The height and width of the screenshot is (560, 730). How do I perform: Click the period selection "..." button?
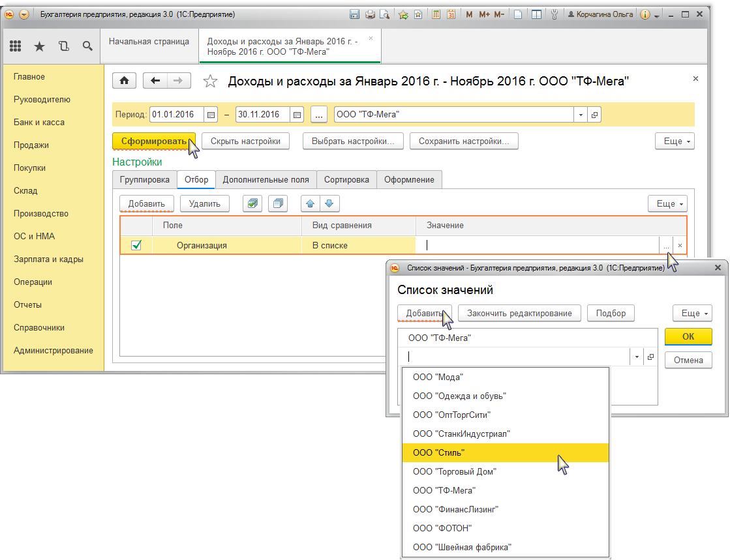(x=318, y=115)
